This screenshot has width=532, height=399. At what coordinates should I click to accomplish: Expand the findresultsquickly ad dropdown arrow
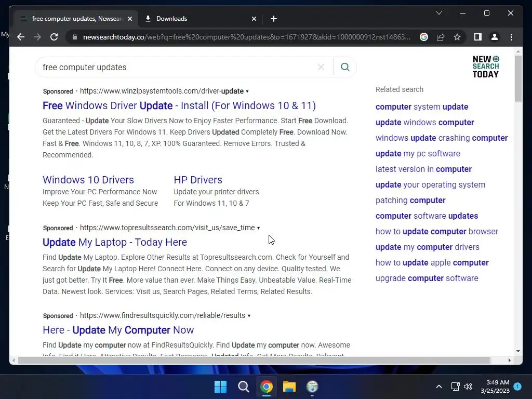249,316
